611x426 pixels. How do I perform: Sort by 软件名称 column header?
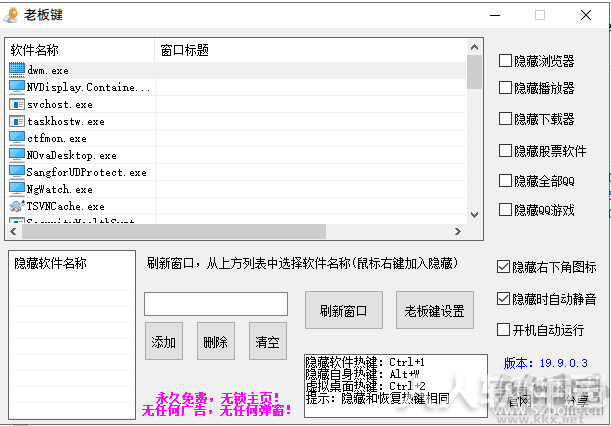(x=80, y=50)
